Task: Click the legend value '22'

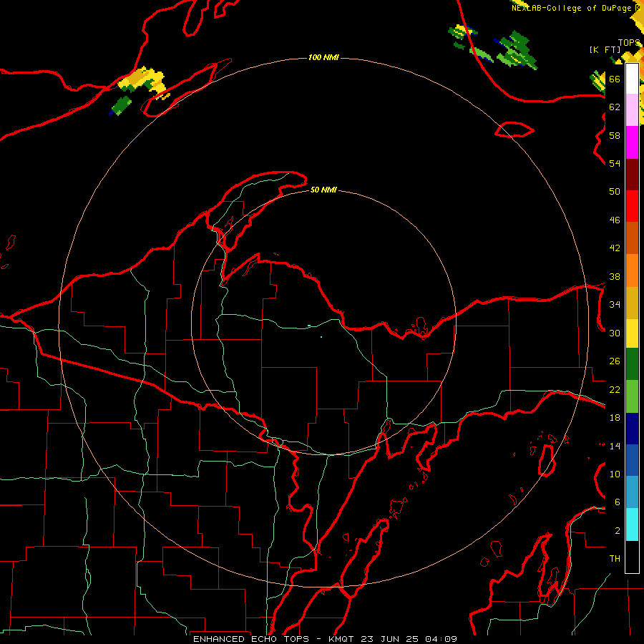Action: (x=615, y=389)
